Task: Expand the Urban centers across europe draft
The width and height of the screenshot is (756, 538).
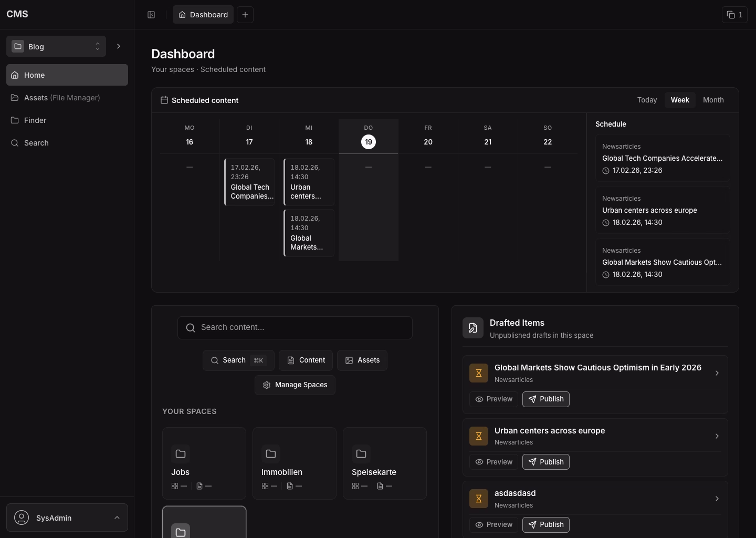Action: tap(717, 436)
